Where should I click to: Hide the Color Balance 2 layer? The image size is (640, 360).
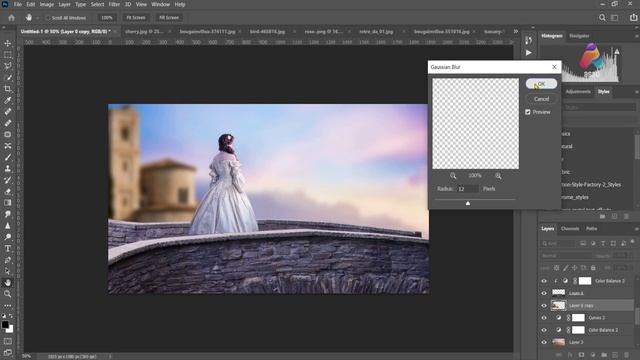click(544, 330)
